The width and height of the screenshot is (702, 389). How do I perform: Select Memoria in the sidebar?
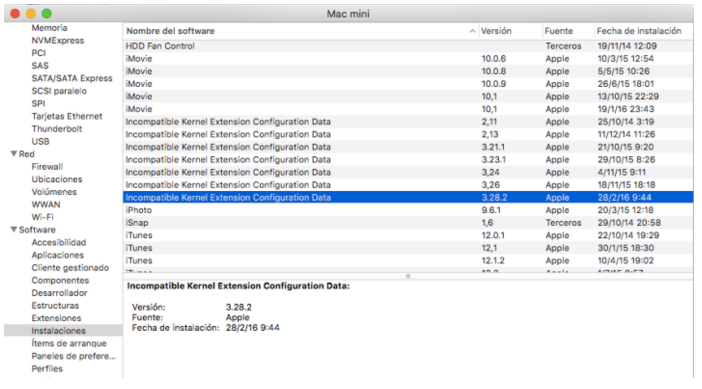point(49,28)
